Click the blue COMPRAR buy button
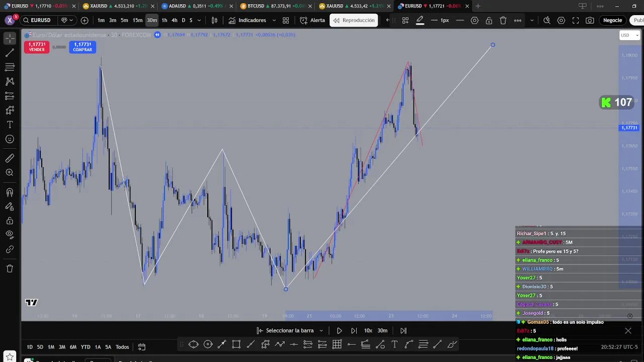 [83, 47]
